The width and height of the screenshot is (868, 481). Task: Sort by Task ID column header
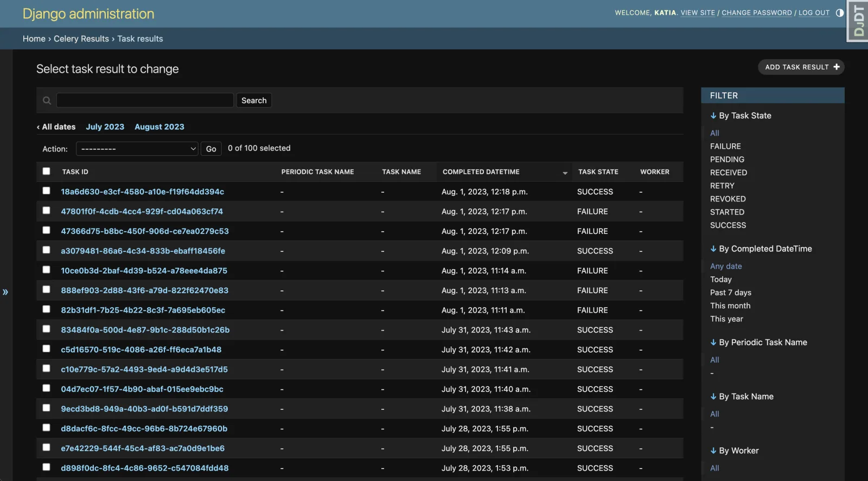pos(75,172)
